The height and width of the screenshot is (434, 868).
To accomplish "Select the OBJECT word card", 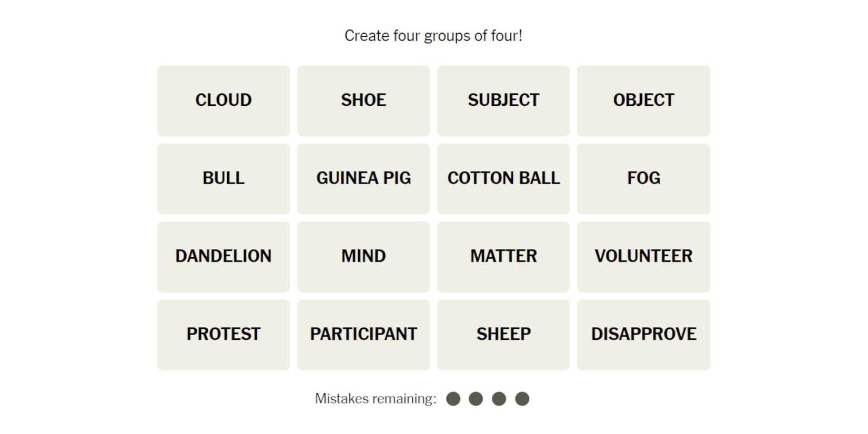I will point(643,100).
